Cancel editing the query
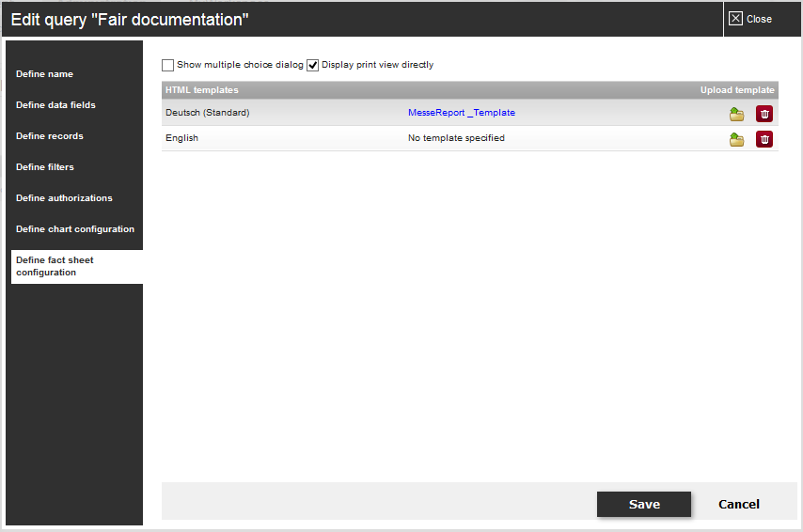The height and width of the screenshot is (532, 803). [x=738, y=505]
